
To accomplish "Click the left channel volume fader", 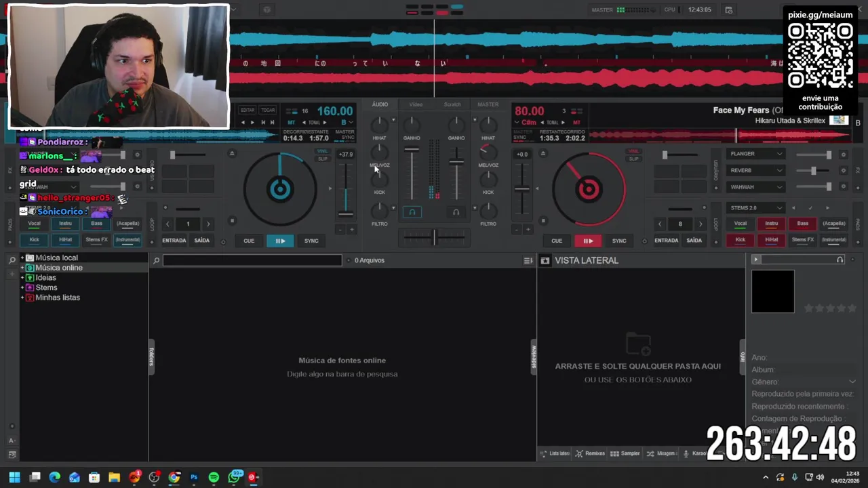I will pyautogui.click(x=412, y=149).
